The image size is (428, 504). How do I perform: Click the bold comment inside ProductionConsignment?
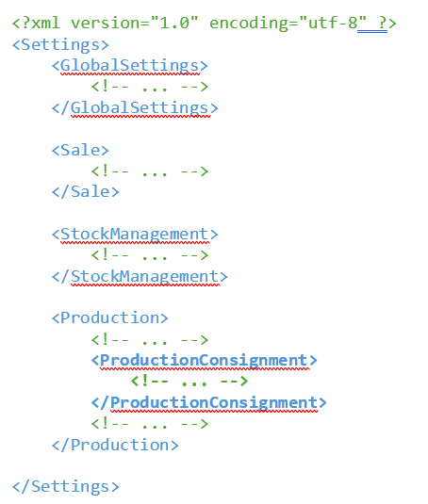pyautogui.click(x=189, y=382)
